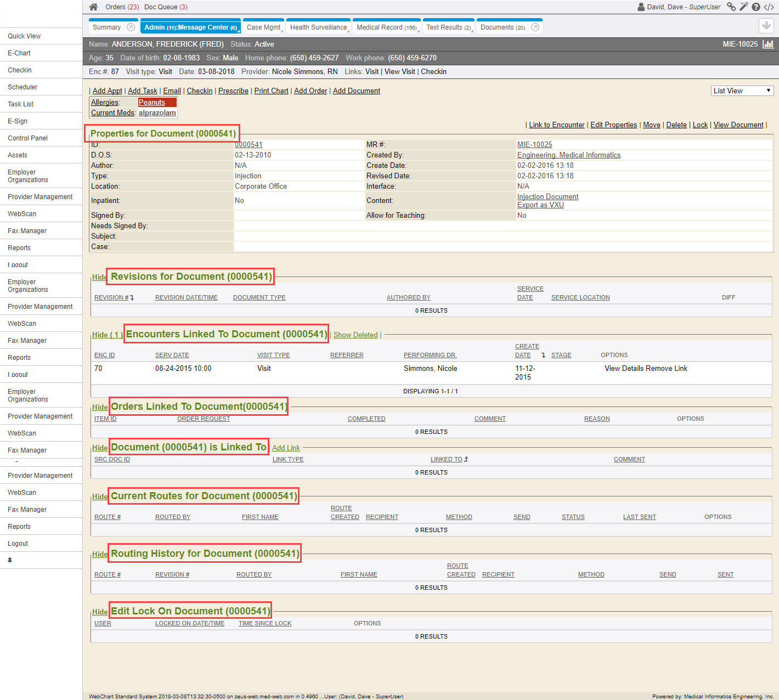The image size is (779, 700).
Task: Switch to the Medical Record tab
Action: (x=386, y=27)
